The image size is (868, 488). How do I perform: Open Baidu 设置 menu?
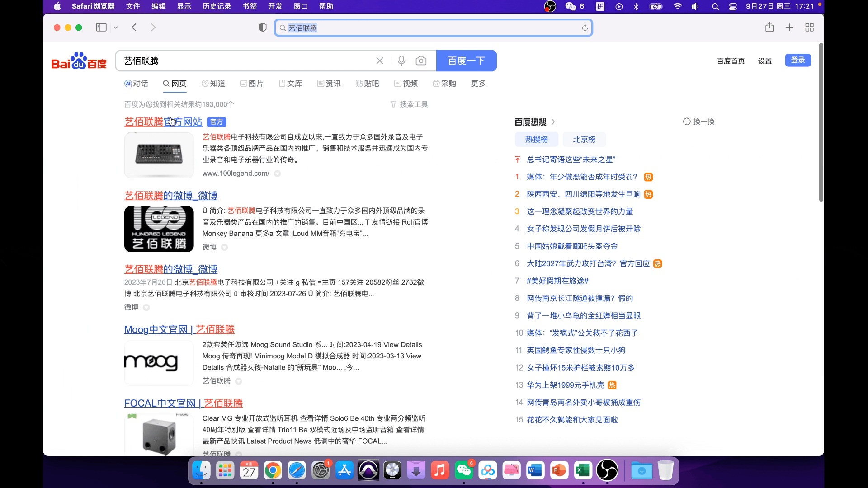[765, 61]
